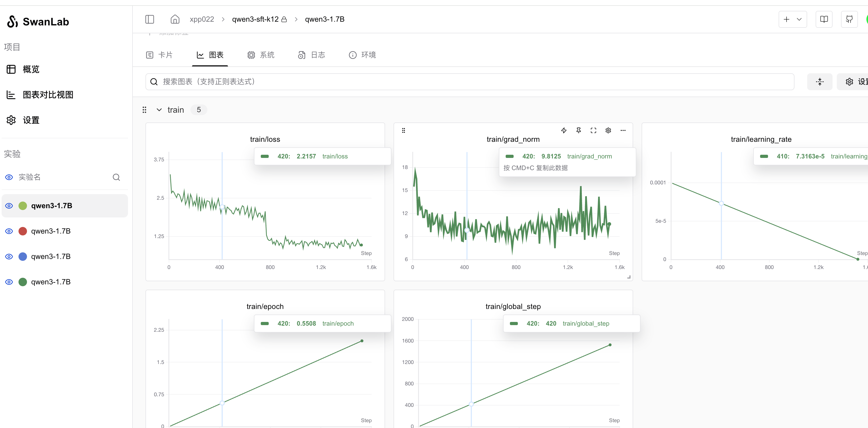868x428 pixels.
Task: Click the collapse-all charts icon button
Action: coord(820,81)
